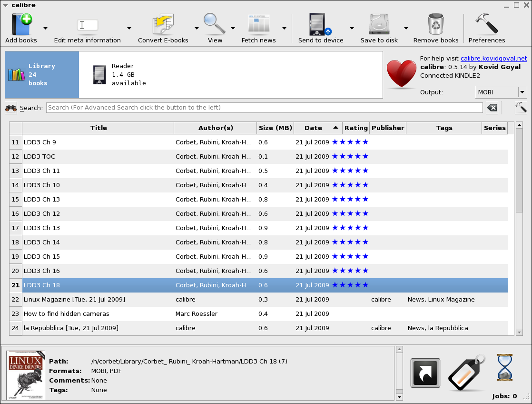Screen dimensions: 532x404
Task: Click the Send to device icon
Action: [x=320, y=24]
